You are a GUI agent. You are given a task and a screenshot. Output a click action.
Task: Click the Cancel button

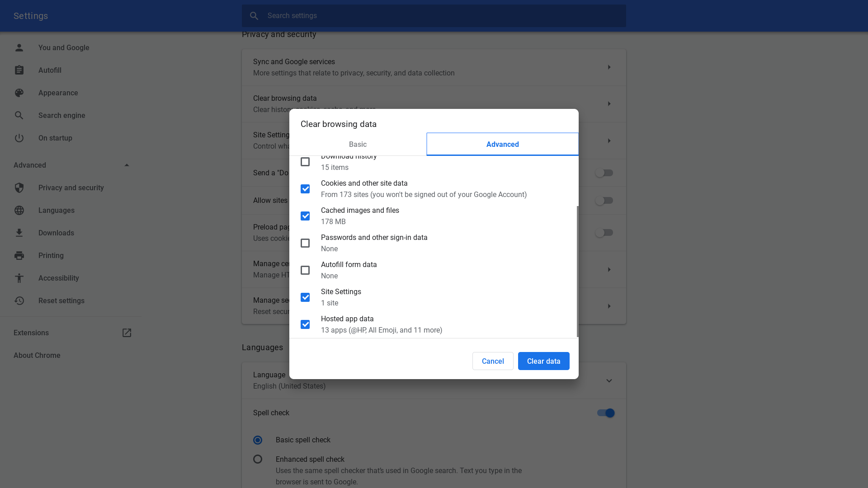pyautogui.click(x=493, y=361)
